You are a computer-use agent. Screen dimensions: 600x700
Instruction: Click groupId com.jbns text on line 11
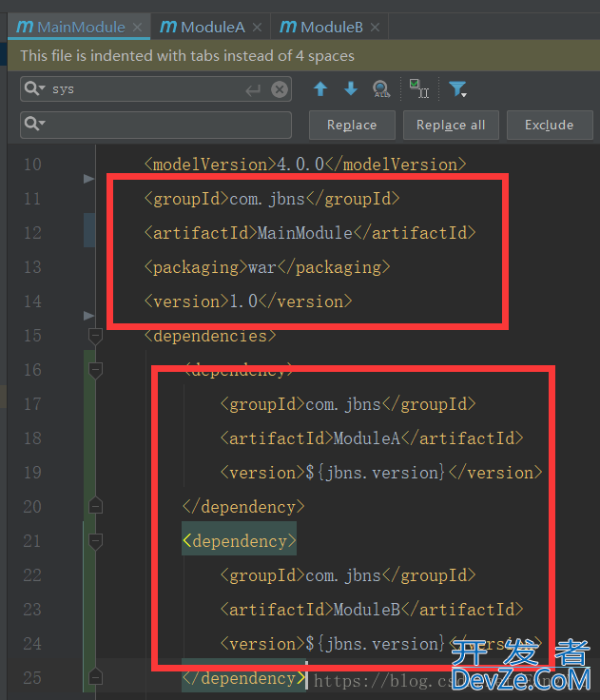(272, 199)
